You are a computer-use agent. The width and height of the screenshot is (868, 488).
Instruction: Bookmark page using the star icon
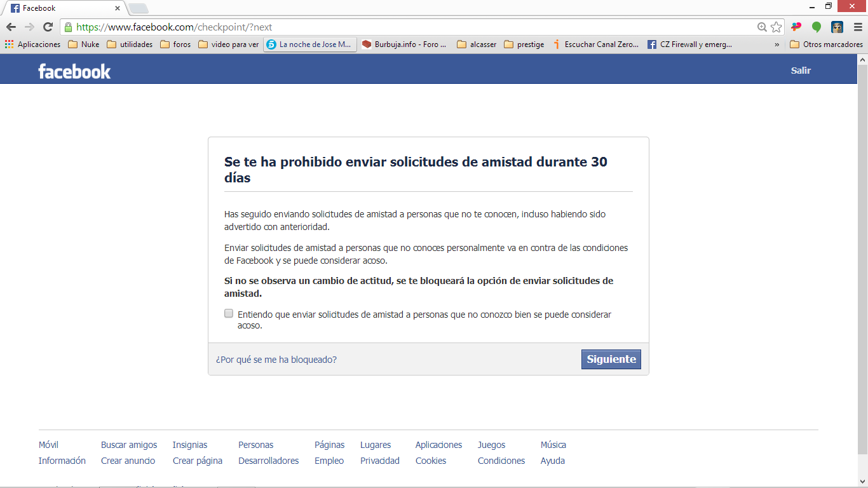[x=776, y=27]
